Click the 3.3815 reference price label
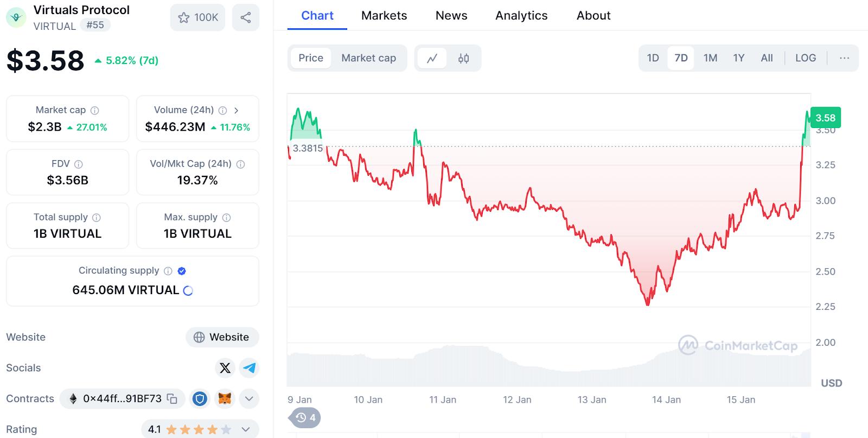Image resolution: width=868 pixels, height=438 pixels. (308, 148)
